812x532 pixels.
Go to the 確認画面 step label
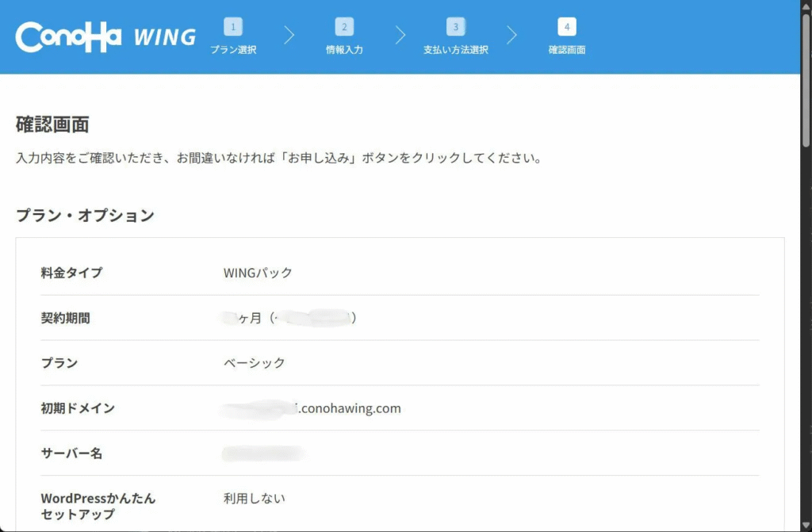pyautogui.click(x=567, y=50)
